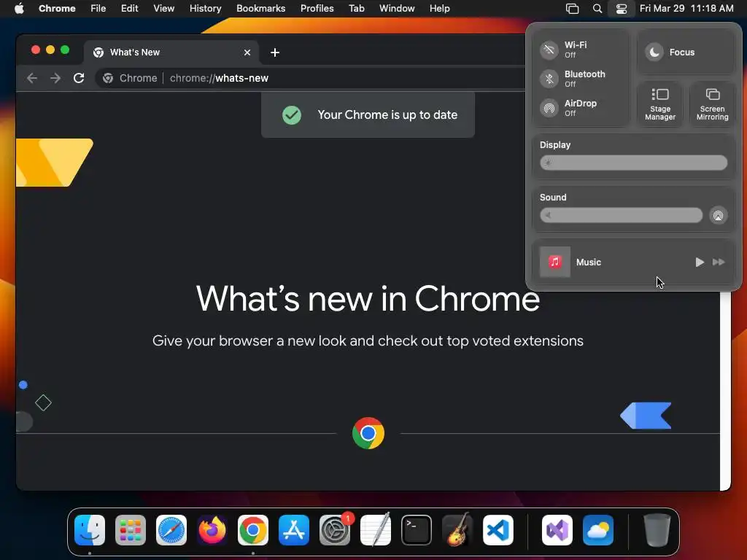Launch GarageBand from the Dock
The height and width of the screenshot is (560, 747).
click(457, 530)
